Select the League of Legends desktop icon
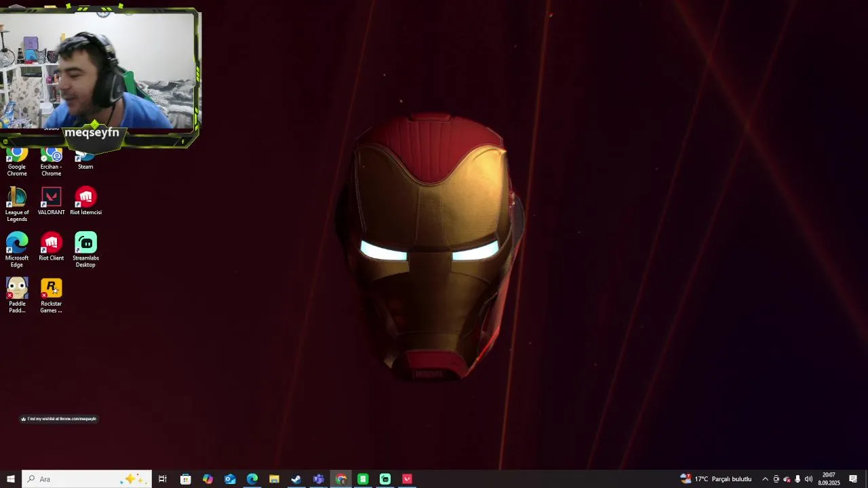Screen dimensions: 868x488 click(17, 205)
